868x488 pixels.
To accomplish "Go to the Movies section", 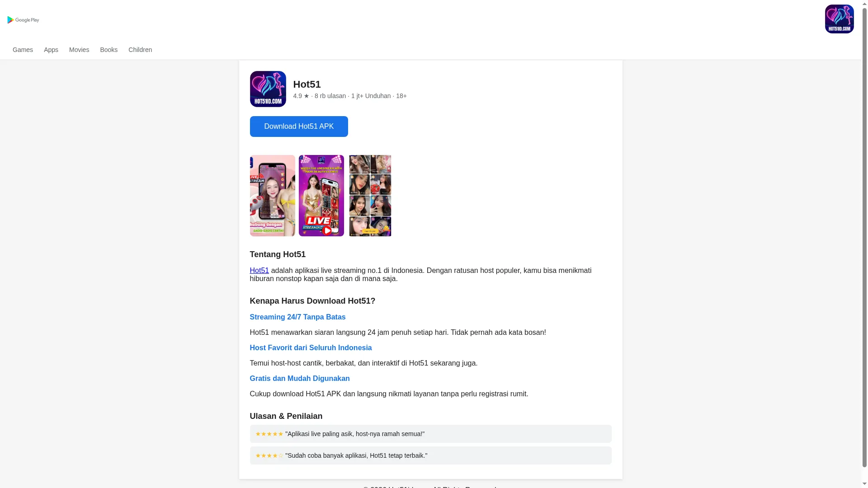I will pos(79,50).
